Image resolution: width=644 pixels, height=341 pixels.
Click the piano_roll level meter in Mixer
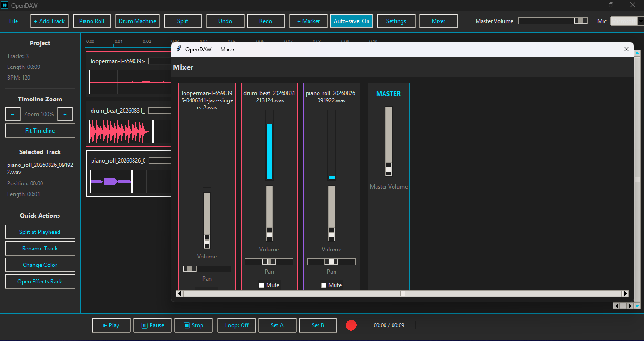click(x=332, y=145)
